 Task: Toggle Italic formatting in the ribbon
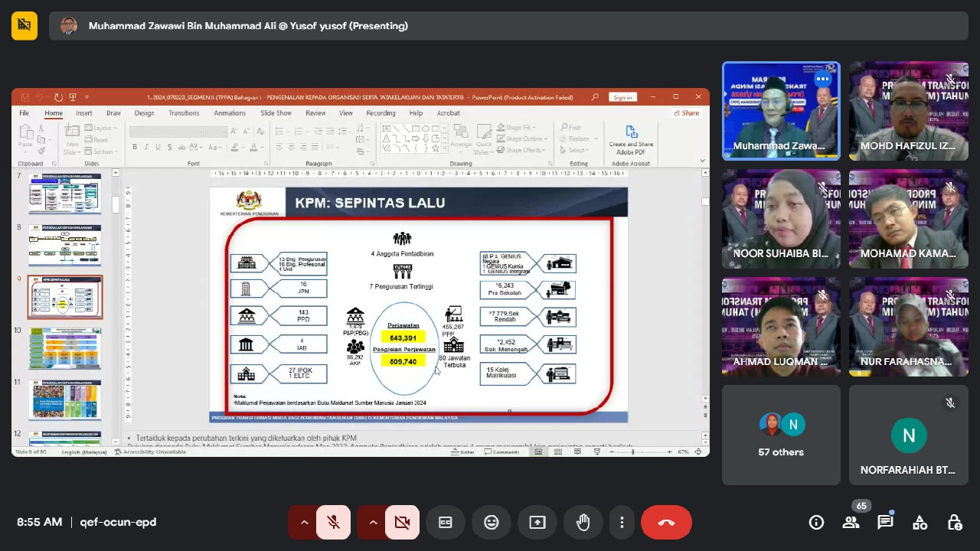click(146, 147)
